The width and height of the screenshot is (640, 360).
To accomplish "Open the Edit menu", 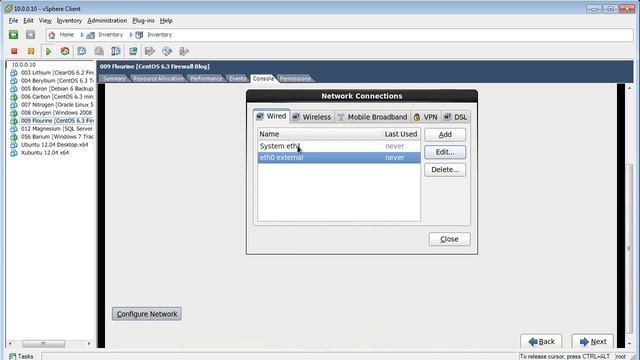I will pos(28,20).
